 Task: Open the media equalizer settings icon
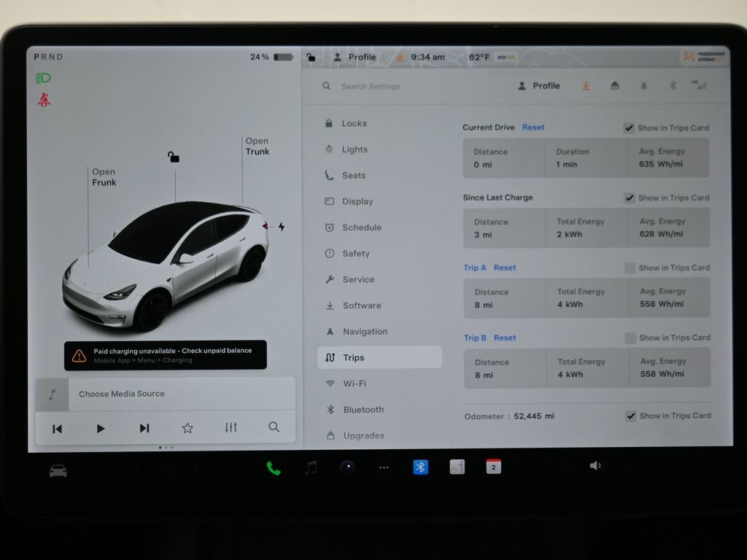click(231, 428)
